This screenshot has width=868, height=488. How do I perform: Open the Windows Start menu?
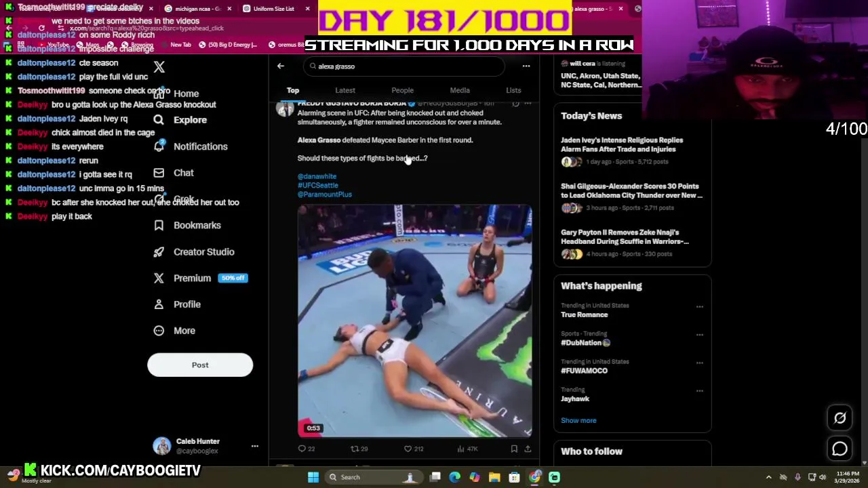(x=313, y=477)
